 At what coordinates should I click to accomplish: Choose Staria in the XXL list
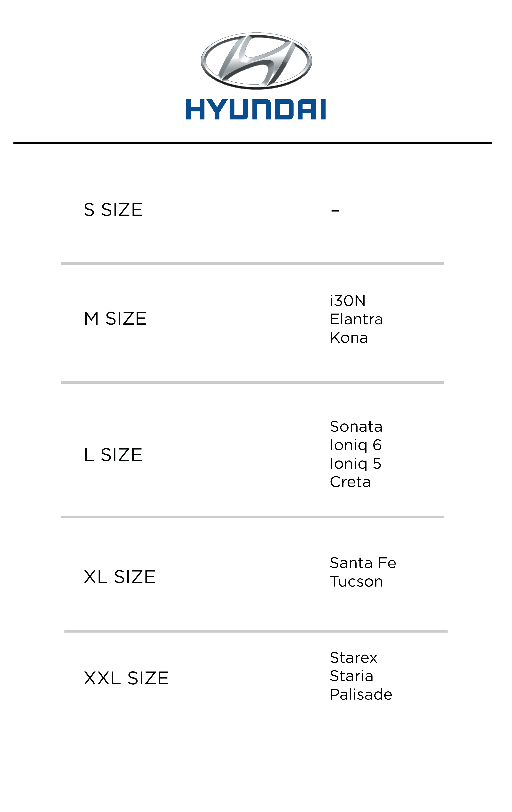click(x=351, y=676)
